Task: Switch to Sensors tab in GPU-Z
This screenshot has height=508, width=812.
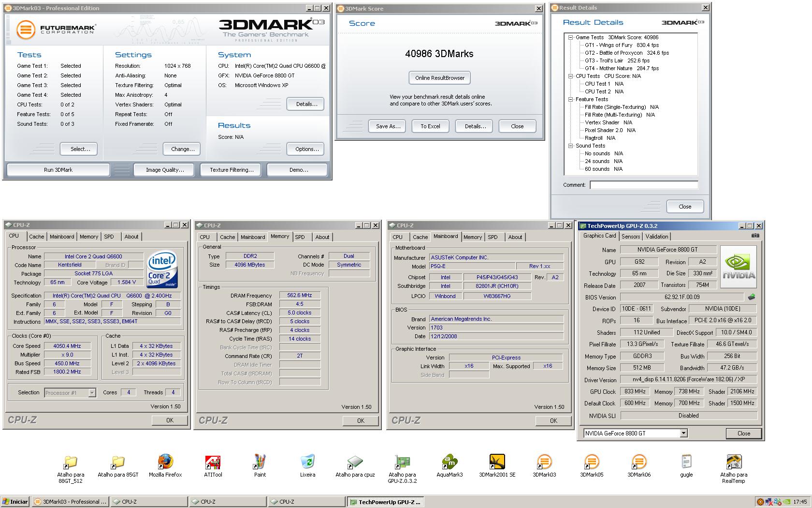Action: coord(631,237)
